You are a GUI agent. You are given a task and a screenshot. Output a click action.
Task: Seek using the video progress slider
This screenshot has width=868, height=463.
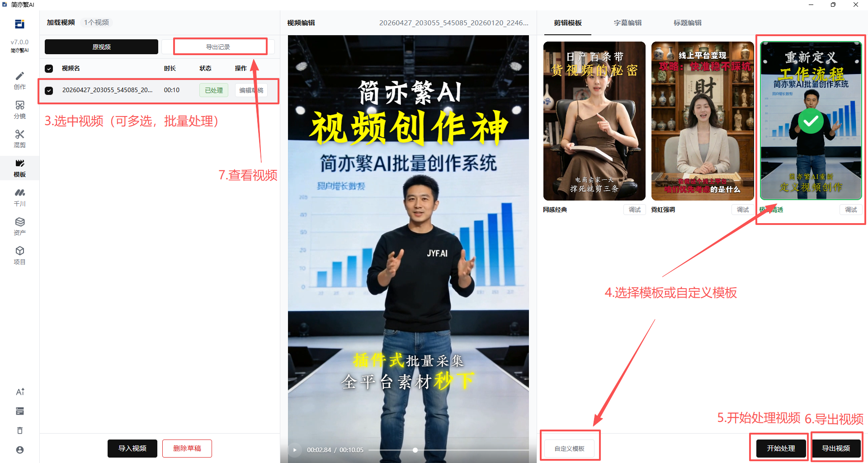pyautogui.click(x=448, y=450)
